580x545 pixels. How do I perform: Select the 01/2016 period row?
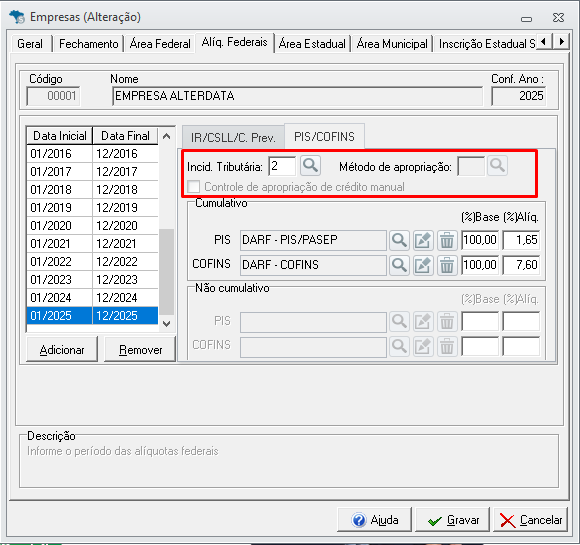pyautogui.click(x=92, y=154)
